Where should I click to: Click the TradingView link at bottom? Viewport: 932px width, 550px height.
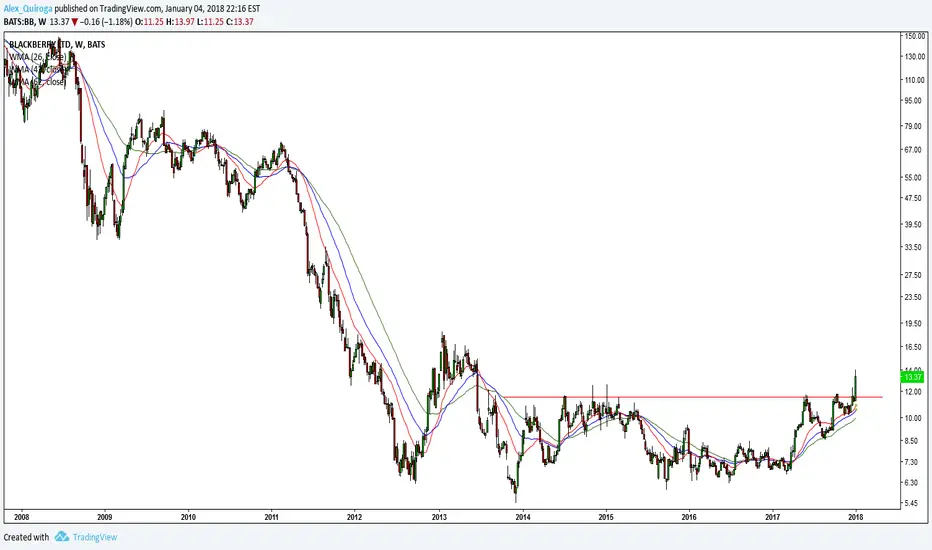click(95, 537)
